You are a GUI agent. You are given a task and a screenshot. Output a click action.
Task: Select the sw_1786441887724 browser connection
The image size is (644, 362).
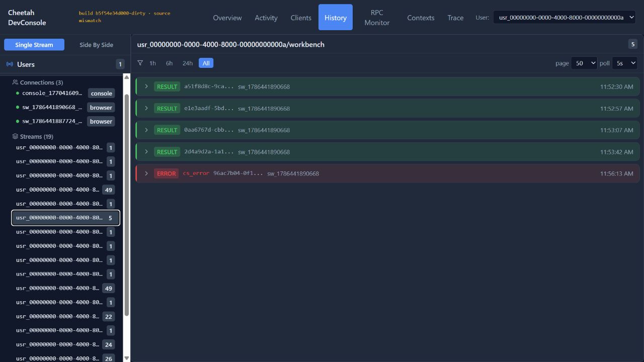(65, 121)
